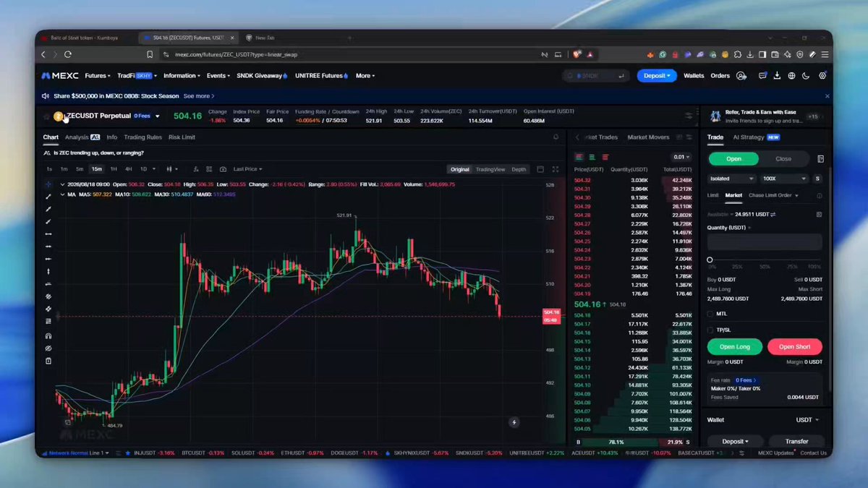Screen dimensions: 868x488
Task: Click the headset support icon in the chart sidebar
Action: point(48,336)
